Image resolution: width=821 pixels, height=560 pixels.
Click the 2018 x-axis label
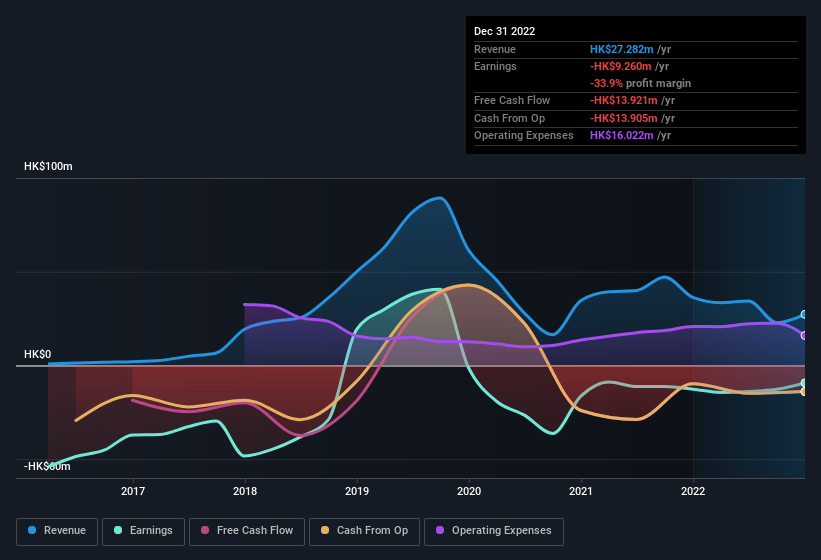pos(245,491)
